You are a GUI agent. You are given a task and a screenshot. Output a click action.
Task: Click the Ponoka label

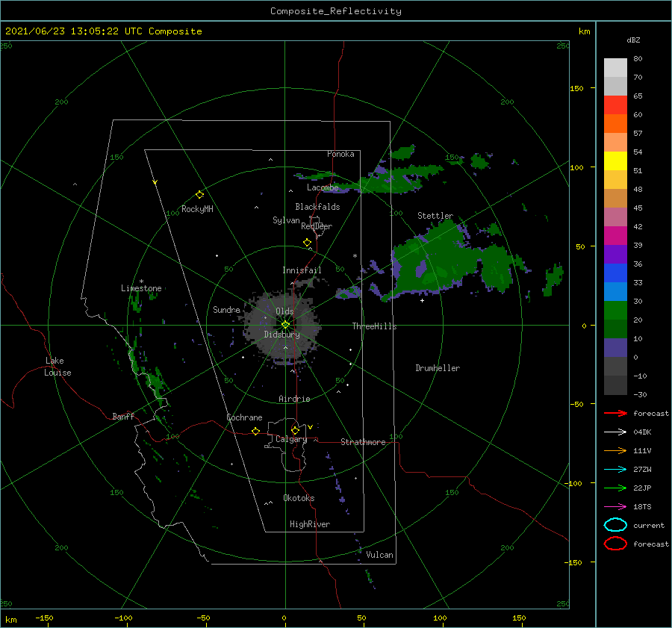[x=340, y=154]
